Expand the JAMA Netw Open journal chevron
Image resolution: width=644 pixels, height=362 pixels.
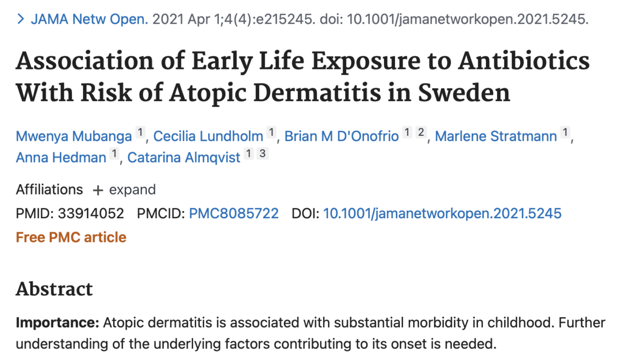(21, 19)
